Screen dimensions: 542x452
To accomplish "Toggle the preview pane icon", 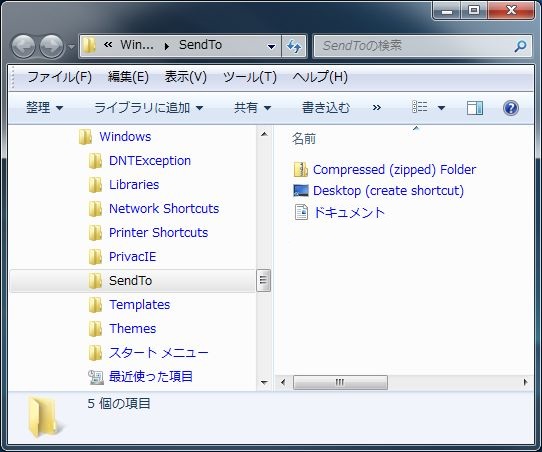I will 475,108.
